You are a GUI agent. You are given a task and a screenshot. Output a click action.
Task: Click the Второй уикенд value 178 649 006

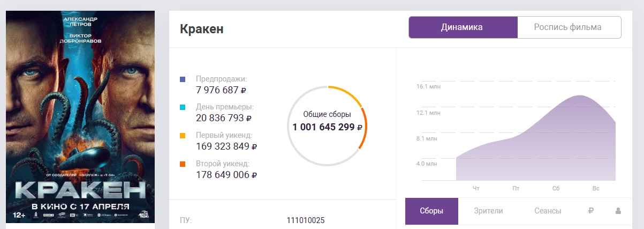[226, 175]
